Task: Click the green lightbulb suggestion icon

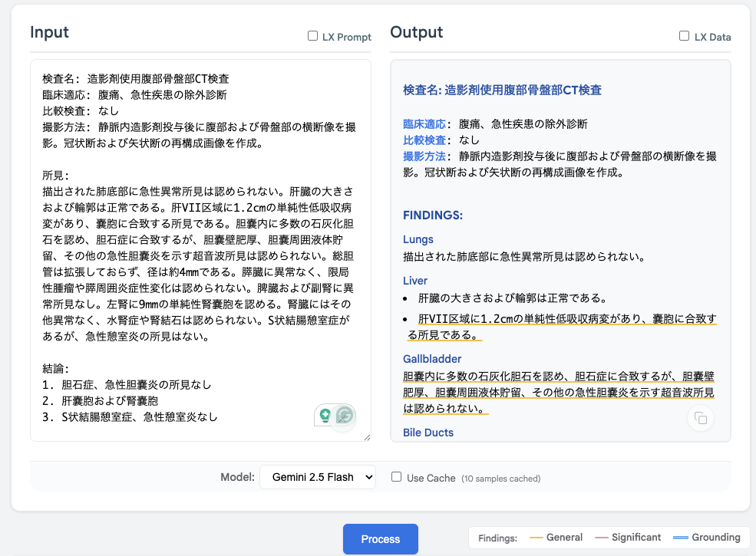Action: coord(325,416)
